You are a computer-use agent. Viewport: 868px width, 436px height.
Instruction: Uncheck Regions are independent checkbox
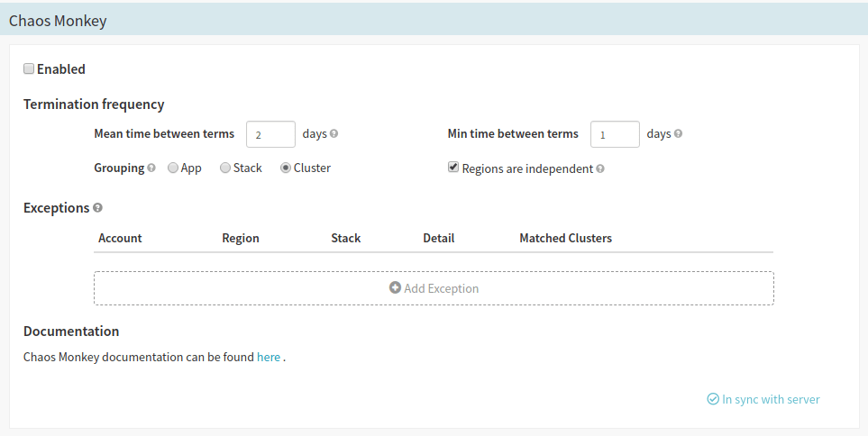453,167
